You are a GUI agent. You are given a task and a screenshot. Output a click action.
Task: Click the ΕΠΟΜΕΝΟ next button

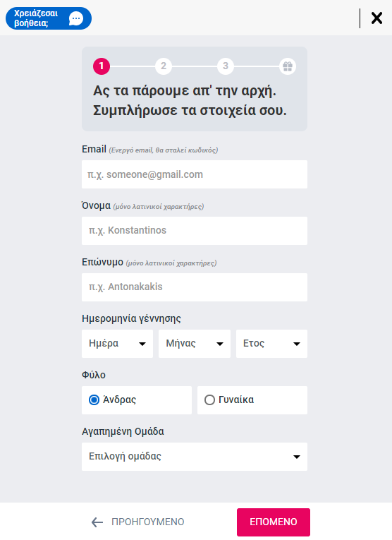click(x=274, y=522)
